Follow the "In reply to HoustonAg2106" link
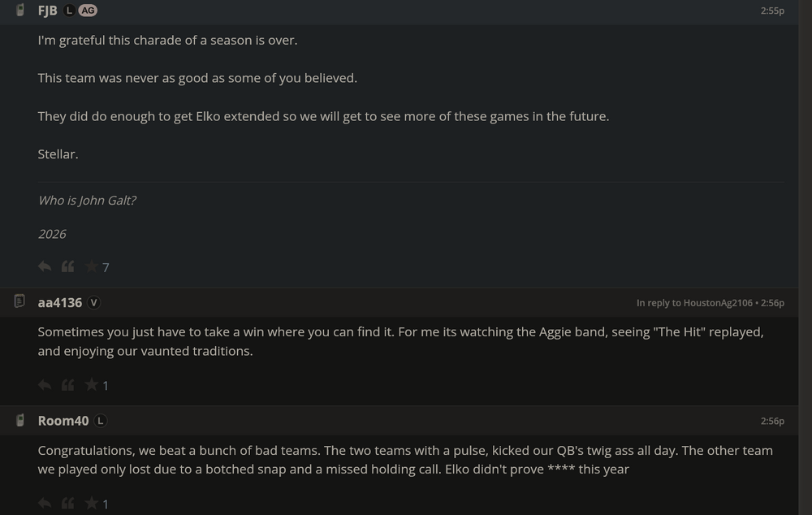Screen dimensions: 812x515 [694, 303]
